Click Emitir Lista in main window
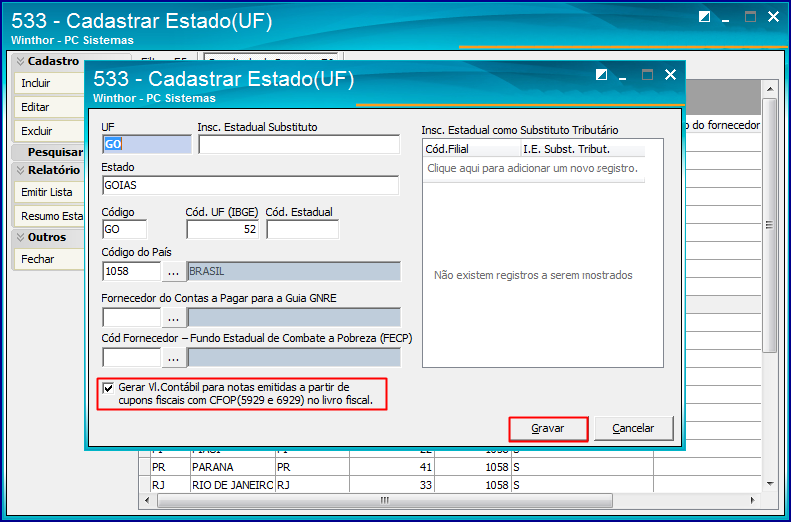 pos(49,192)
